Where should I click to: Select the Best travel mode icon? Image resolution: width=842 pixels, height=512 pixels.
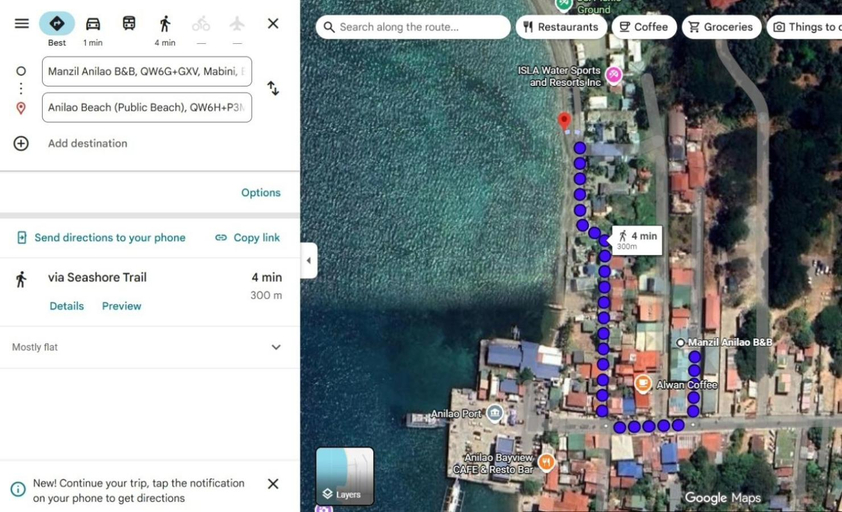coord(57,24)
